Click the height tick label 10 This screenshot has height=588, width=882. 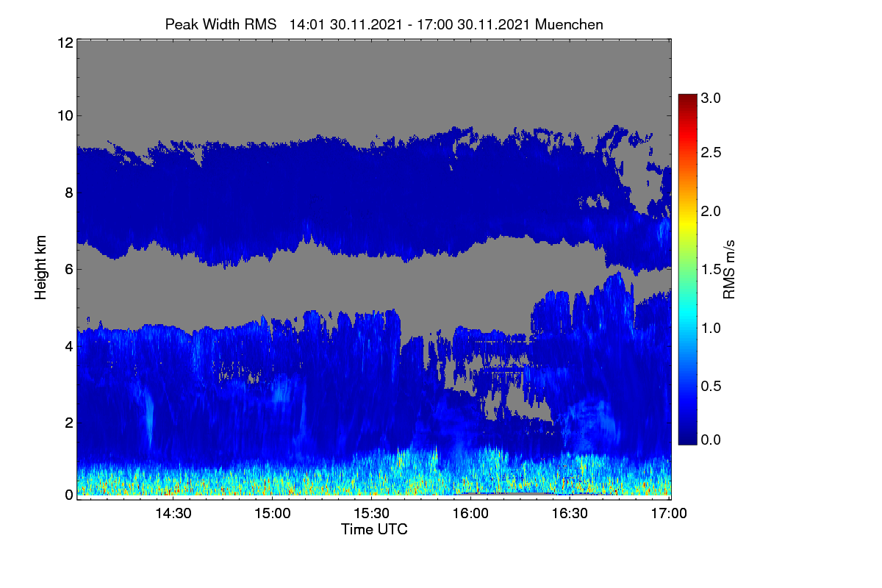click(64, 115)
